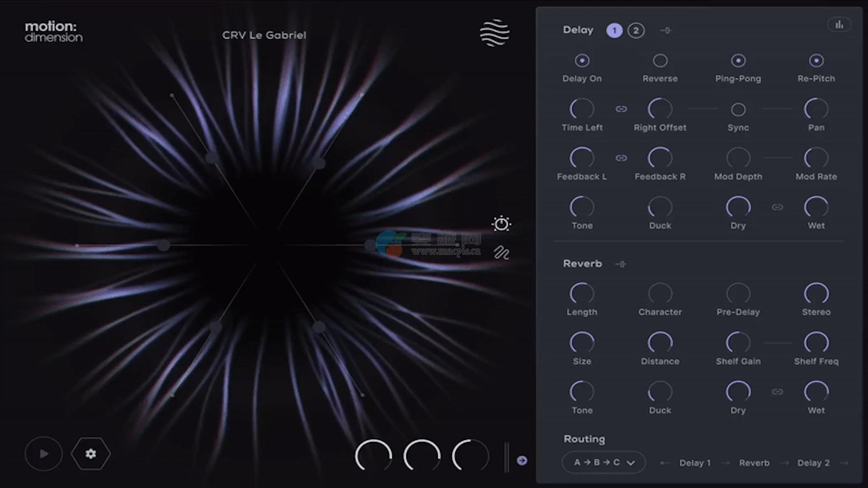Screen dimensions: 868x488
Task: Turn on delay Sync
Action: coord(738,109)
